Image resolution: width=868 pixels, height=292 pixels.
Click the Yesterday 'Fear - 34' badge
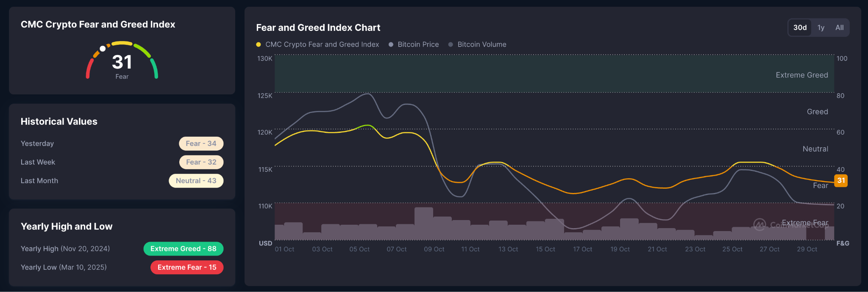point(201,143)
